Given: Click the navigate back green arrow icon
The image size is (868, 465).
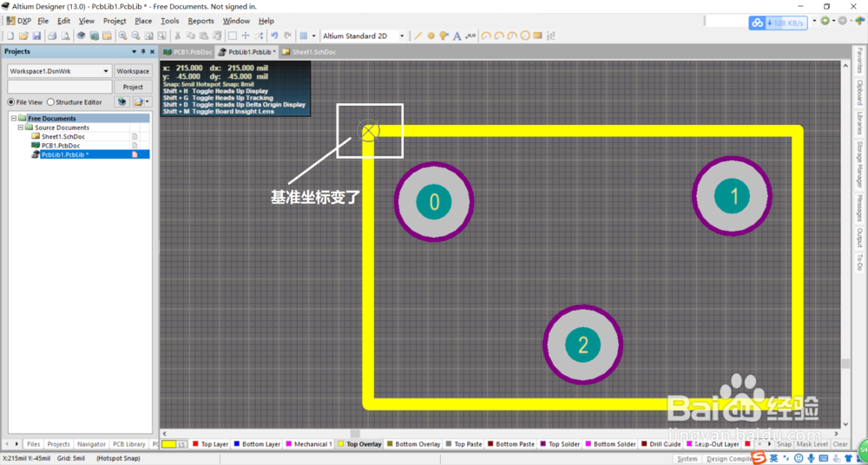Looking at the screenshot, I should pos(825,21).
